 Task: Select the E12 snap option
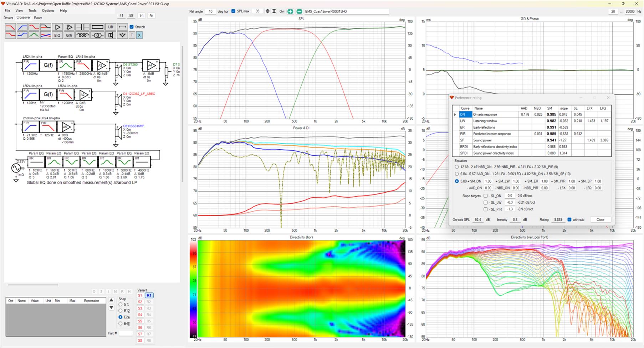coord(121,311)
